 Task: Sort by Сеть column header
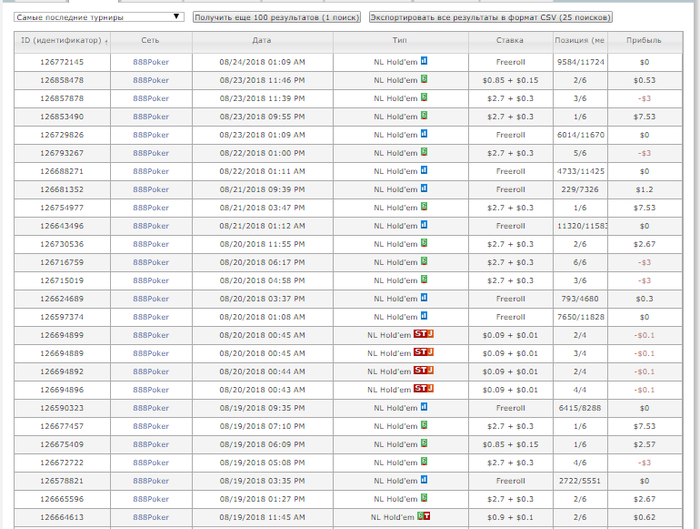(150, 41)
